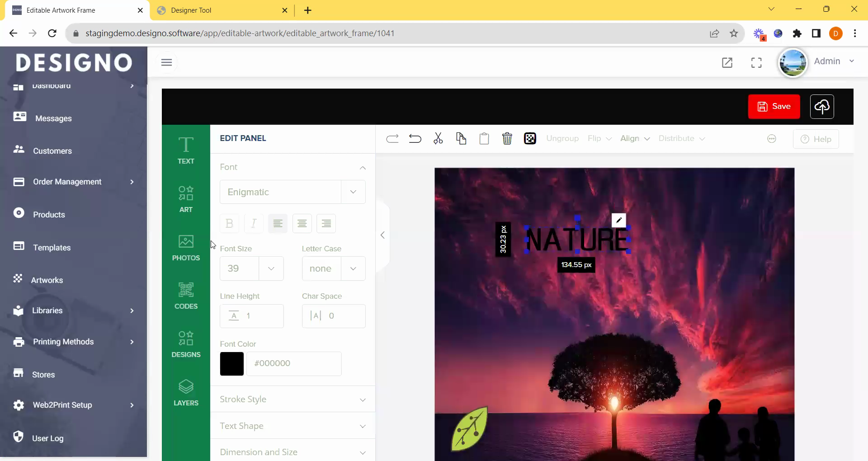Click the undo arrow icon
Image resolution: width=868 pixels, height=461 pixels.
pyautogui.click(x=415, y=139)
